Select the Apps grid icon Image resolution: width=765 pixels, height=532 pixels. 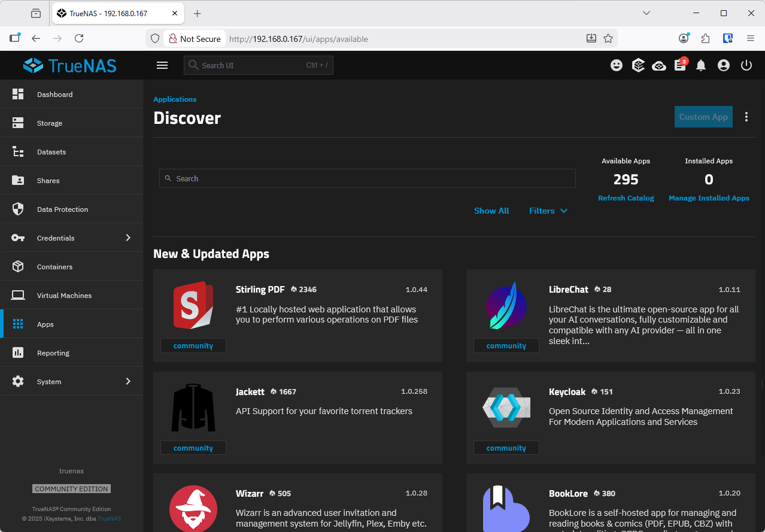pyautogui.click(x=18, y=324)
